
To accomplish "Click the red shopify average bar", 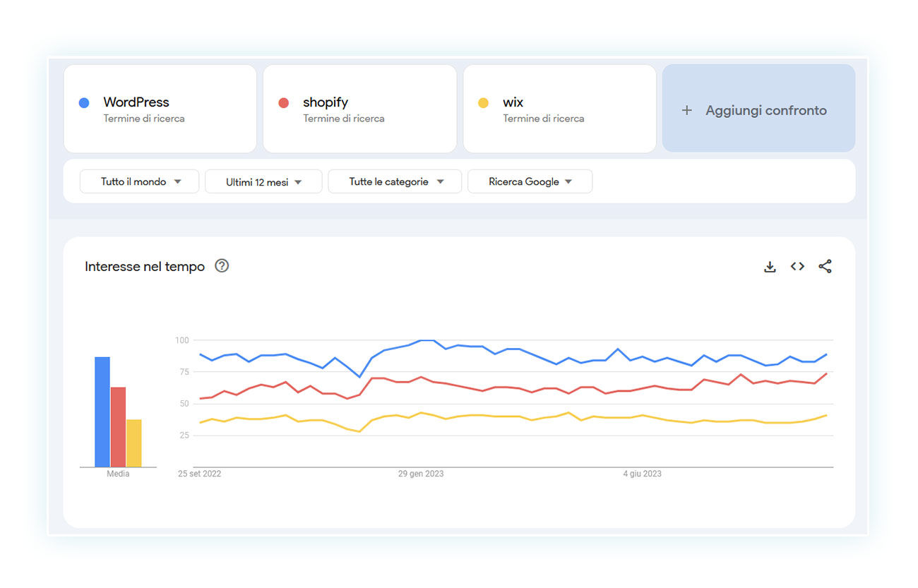I will pyautogui.click(x=118, y=427).
